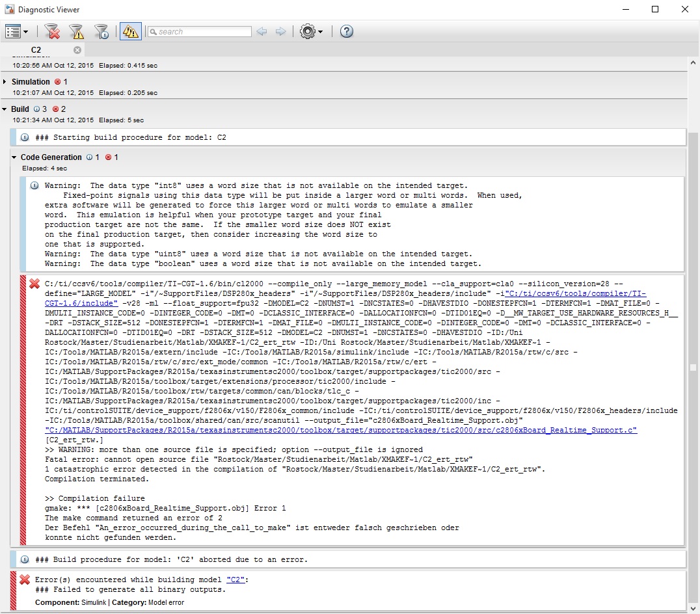700x614 pixels.
Task: Open the c2806xBoard_Realtime_Support.c file link
Action: (341, 431)
